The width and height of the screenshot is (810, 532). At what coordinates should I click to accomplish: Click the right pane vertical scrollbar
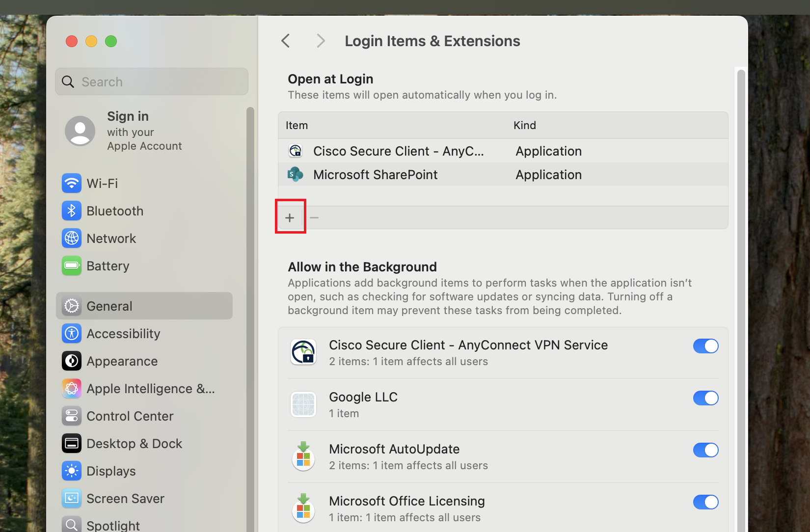click(x=741, y=294)
